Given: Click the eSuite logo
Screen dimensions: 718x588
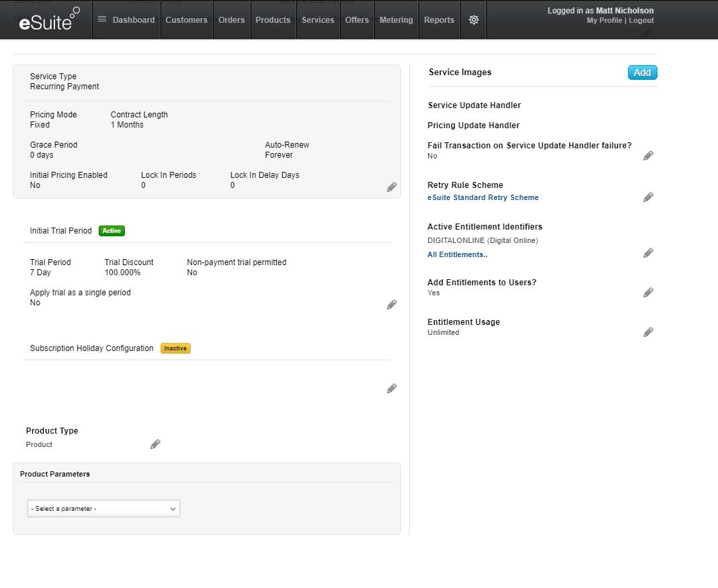Looking at the screenshot, I should pyautogui.click(x=47, y=20).
